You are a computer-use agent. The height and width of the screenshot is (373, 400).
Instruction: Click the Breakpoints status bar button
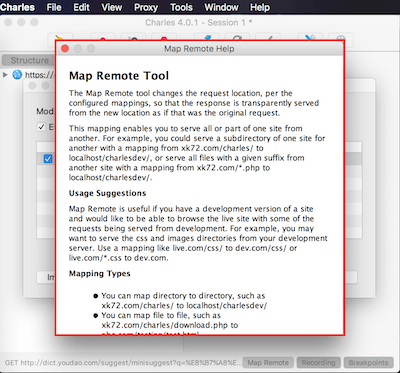[x=368, y=363]
